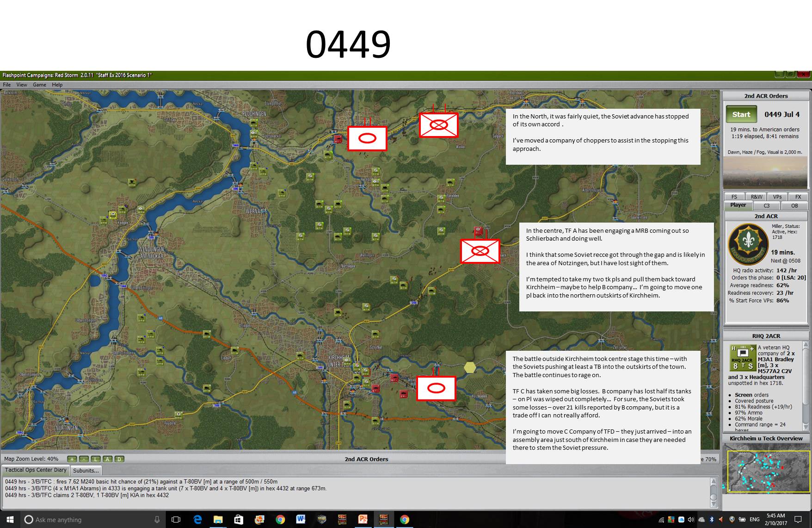This screenshot has width=812, height=528.
Task: Open the Action Center notification icon
Action: pyautogui.click(x=798, y=520)
